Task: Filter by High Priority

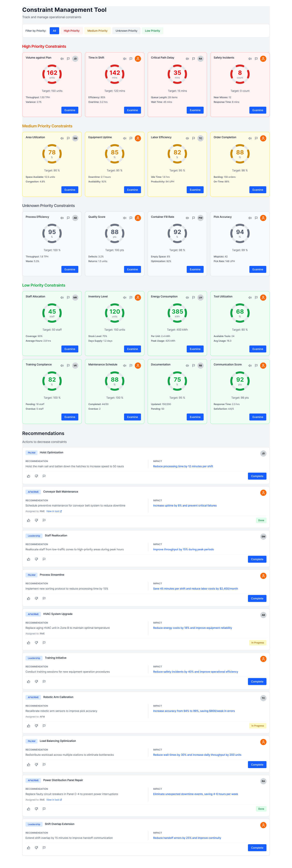Action: [x=72, y=31]
